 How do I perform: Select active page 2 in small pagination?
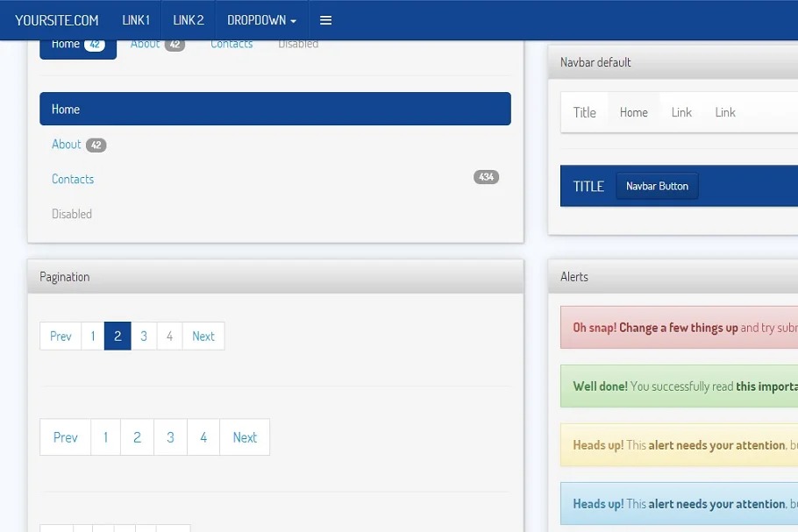(118, 336)
